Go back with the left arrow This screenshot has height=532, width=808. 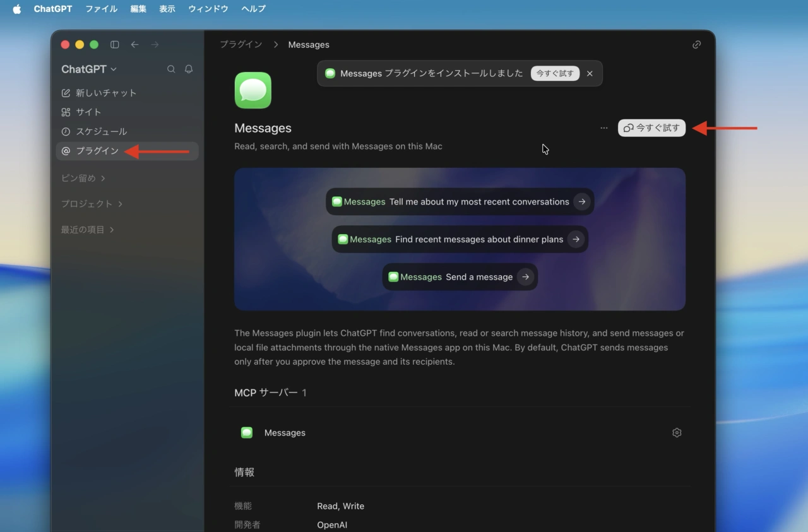pyautogui.click(x=134, y=45)
